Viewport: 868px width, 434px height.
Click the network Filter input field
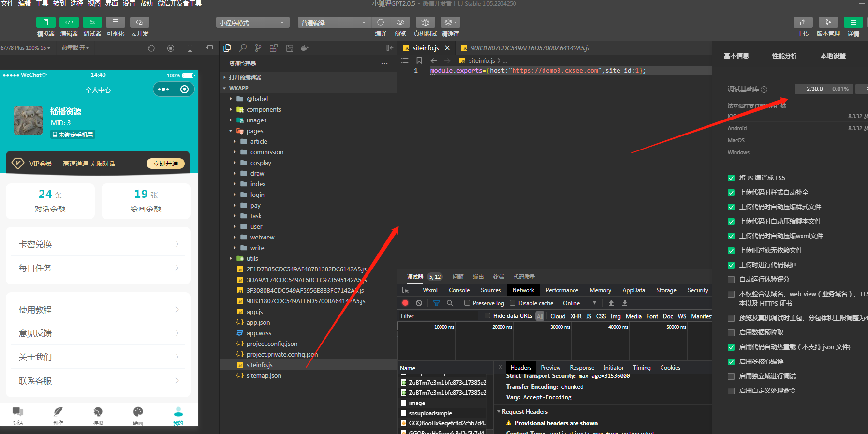click(439, 316)
